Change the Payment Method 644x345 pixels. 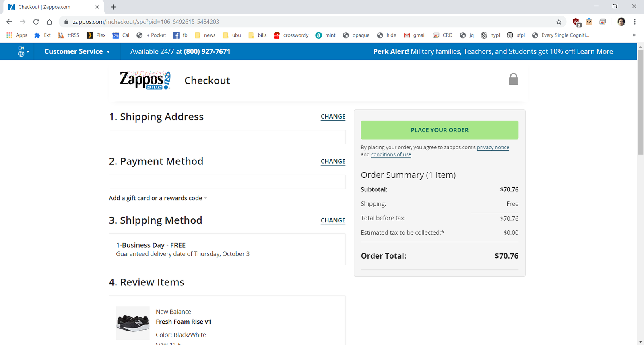(333, 162)
